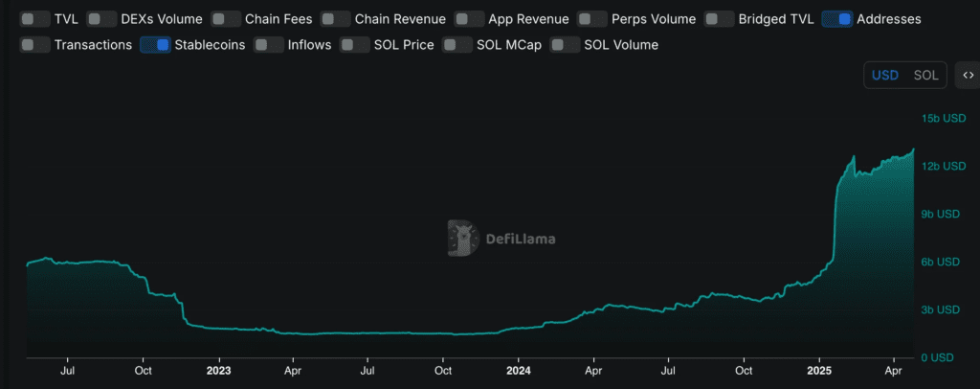Enable Perps Volume toggle
The height and width of the screenshot is (389, 980).
click(591, 19)
